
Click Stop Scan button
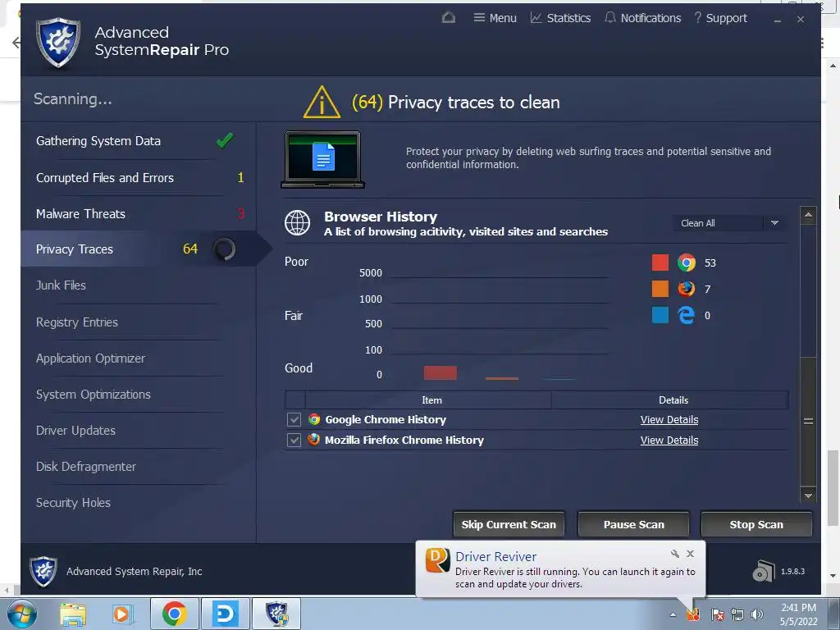point(756,524)
